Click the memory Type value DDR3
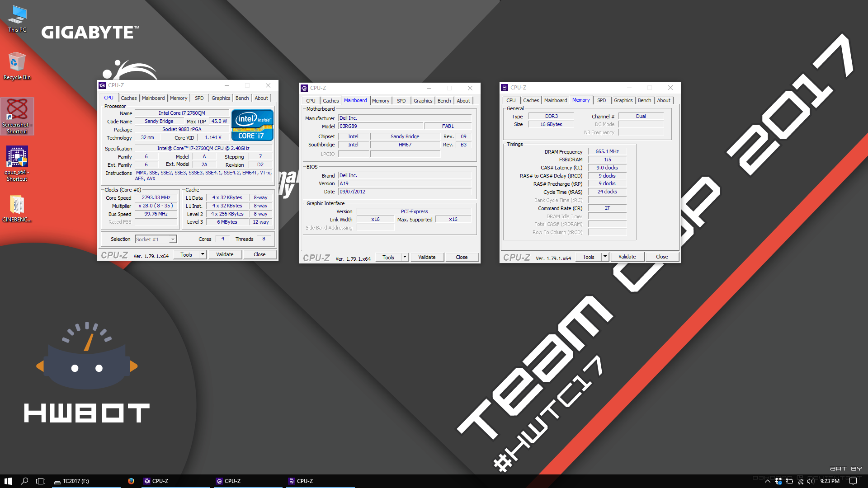 (x=551, y=117)
